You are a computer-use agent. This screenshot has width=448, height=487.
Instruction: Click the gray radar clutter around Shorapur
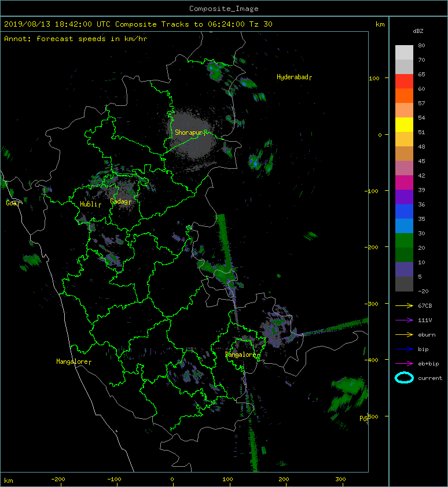[x=190, y=134]
